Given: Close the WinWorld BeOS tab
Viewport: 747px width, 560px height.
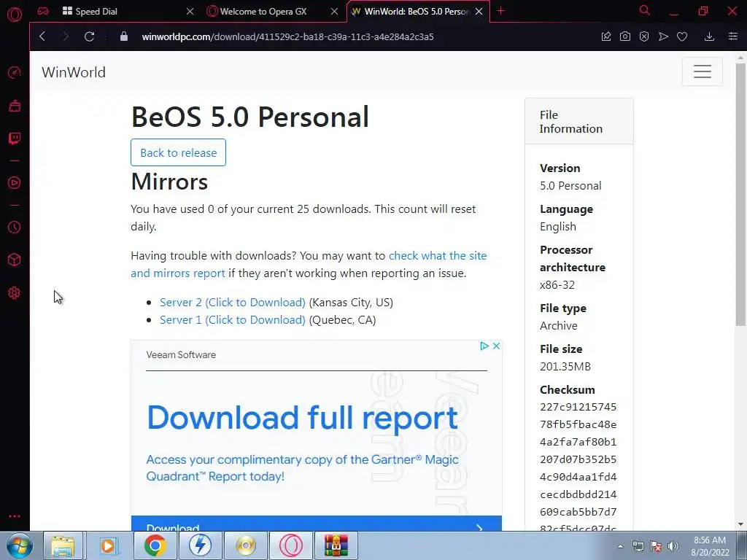Looking at the screenshot, I should pos(479,11).
